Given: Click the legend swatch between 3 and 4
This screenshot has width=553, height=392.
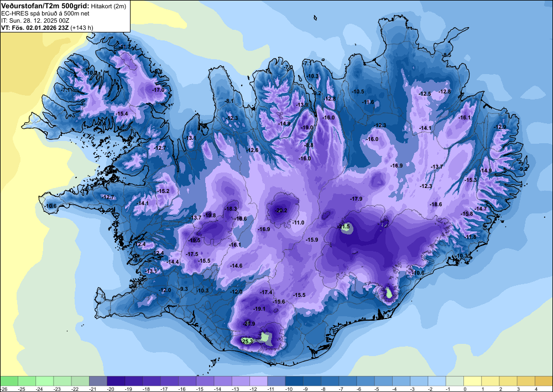Looking at the screenshot, I should pyautogui.click(x=526, y=381).
